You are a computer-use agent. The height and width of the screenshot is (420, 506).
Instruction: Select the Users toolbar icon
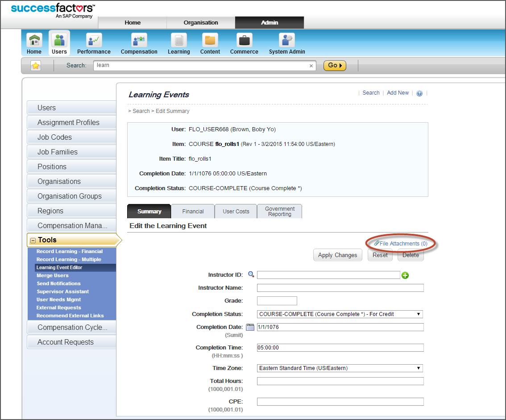click(59, 44)
